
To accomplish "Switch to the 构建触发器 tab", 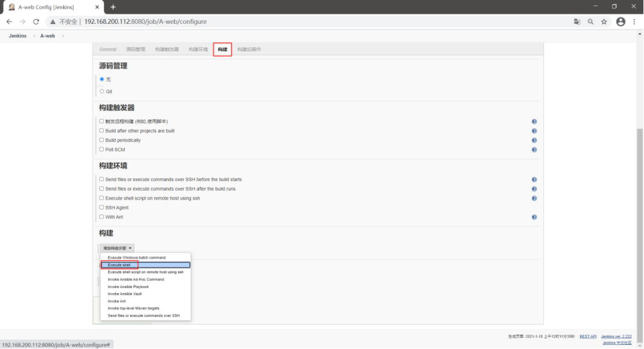I will click(167, 49).
